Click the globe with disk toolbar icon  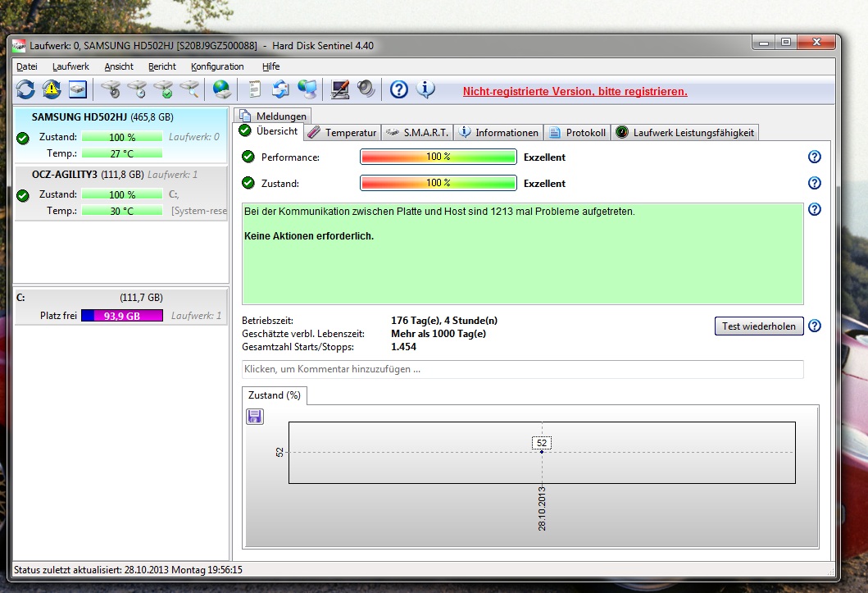coord(221,89)
